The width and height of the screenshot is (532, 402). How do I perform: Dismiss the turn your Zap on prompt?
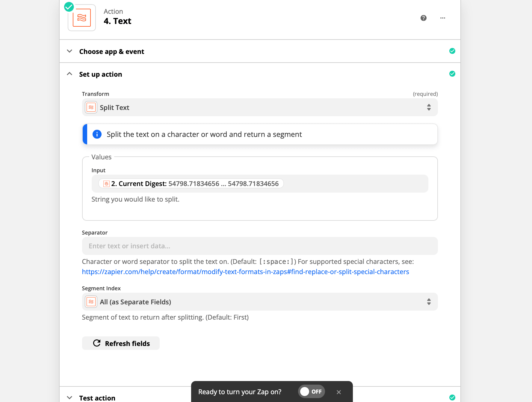click(338, 392)
